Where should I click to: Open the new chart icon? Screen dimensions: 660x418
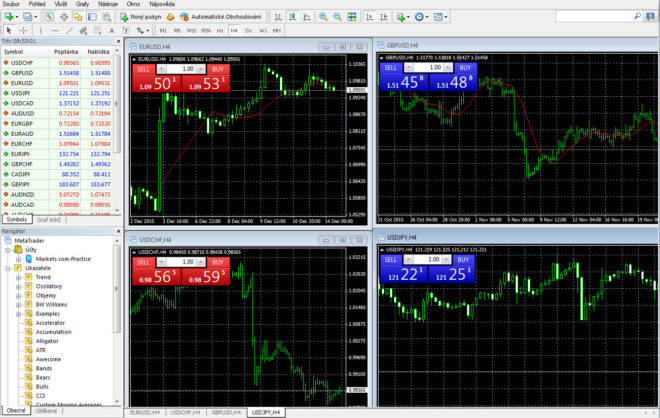[9, 17]
